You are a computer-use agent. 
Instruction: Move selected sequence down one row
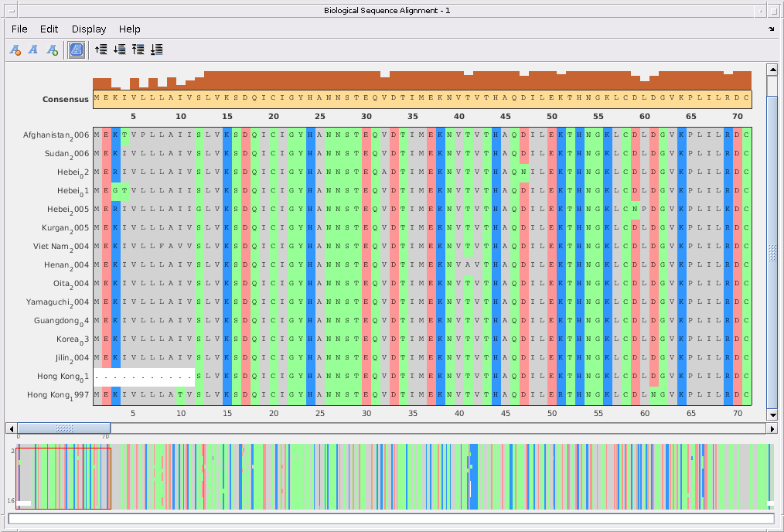(x=120, y=49)
